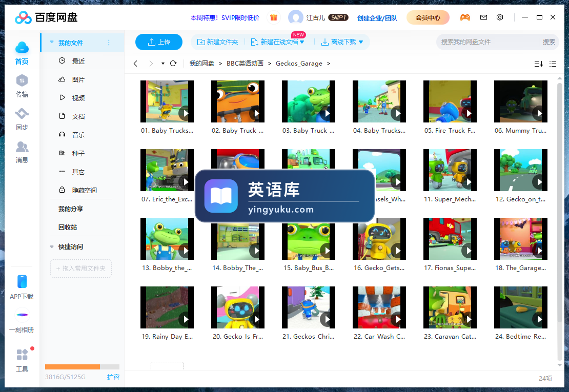Viewport: 569px width, 392px height.
Task: Open the navigation history dropdown arrow
Action: coord(163,64)
